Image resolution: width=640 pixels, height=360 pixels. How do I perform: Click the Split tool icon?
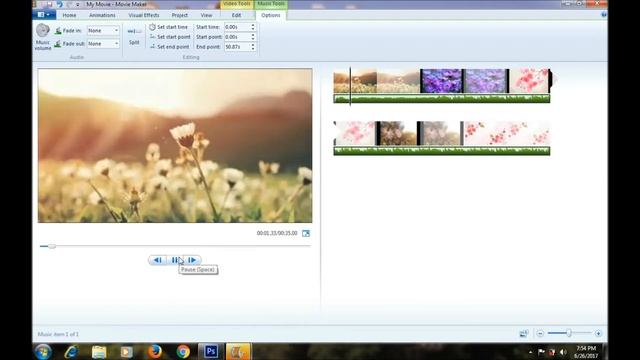[134, 31]
